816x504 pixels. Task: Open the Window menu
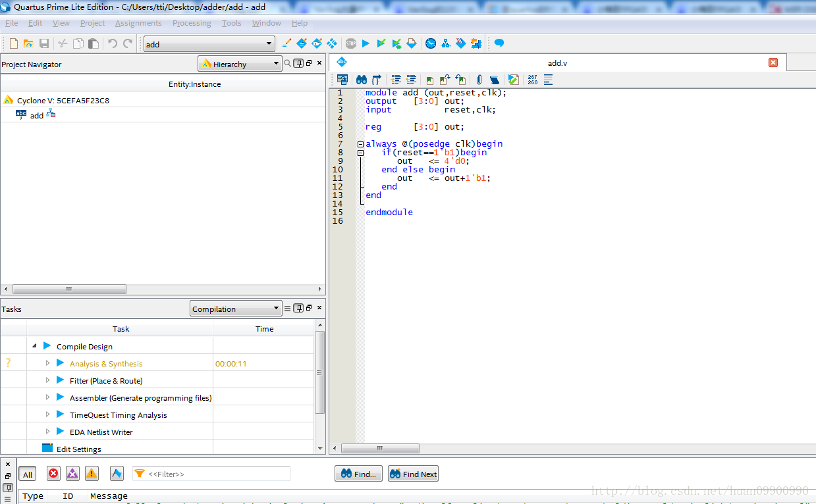[267, 23]
